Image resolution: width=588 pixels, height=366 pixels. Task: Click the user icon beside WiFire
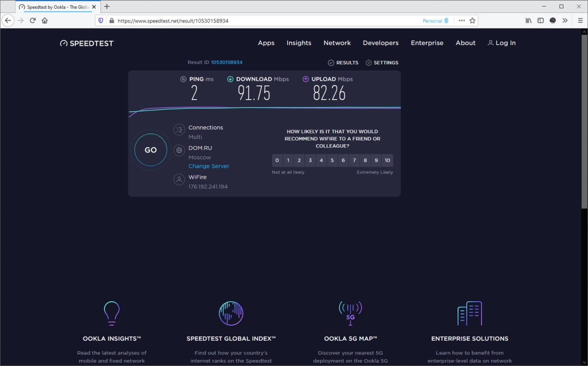179,180
